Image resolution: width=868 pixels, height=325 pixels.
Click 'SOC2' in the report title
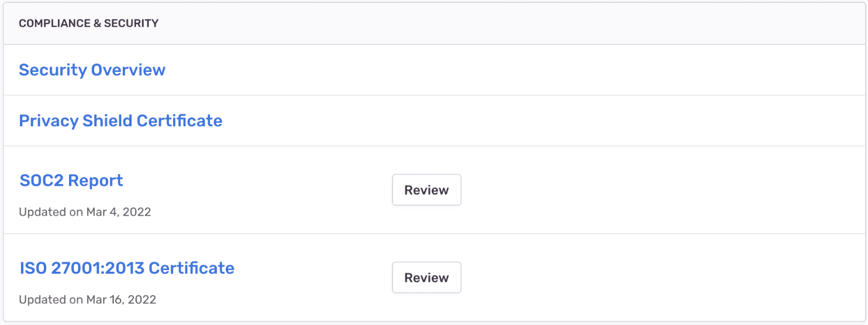coord(40,181)
